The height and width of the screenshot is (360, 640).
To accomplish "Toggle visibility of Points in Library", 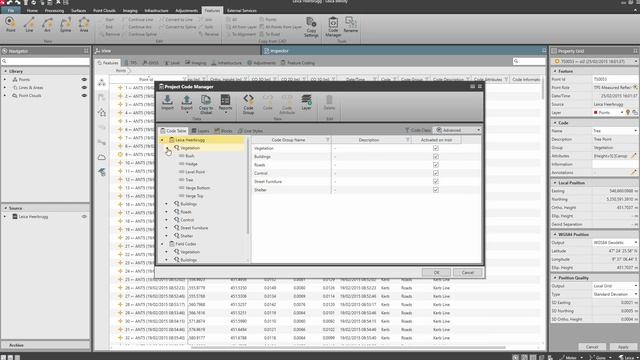I will (84, 80).
